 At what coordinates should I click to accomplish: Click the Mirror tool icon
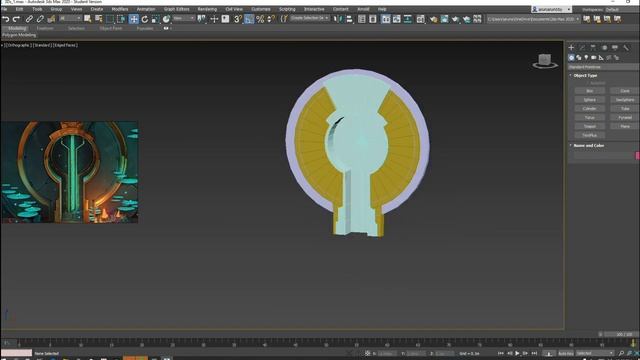click(x=338, y=19)
